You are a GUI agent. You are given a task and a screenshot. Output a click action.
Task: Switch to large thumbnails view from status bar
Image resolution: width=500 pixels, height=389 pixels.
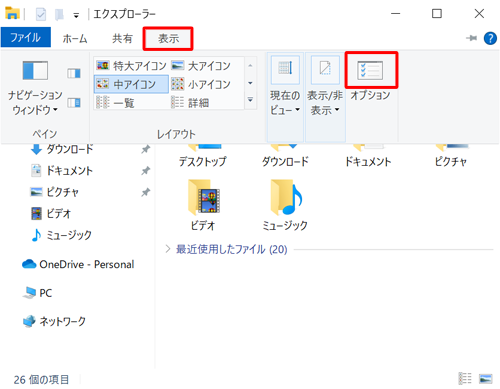[486, 379]
